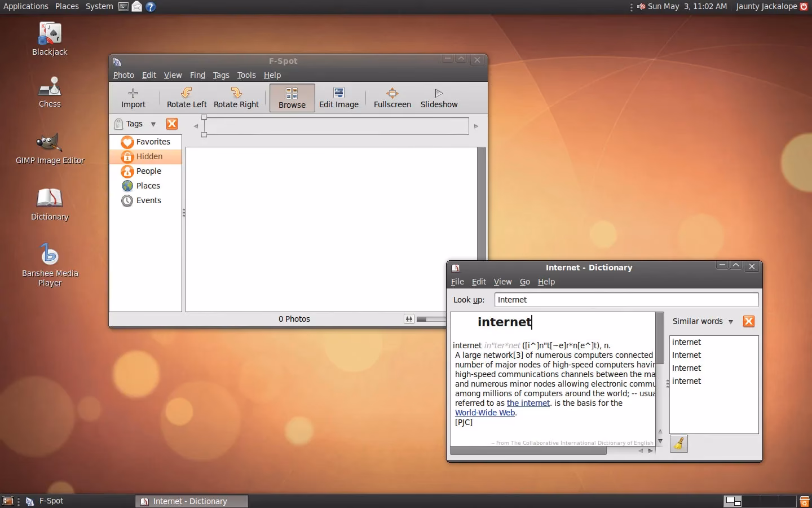Viewport: 812px width, 508px height.
Task: Click the clear (broom) icon in Dictionary
Action: [679, 444]
